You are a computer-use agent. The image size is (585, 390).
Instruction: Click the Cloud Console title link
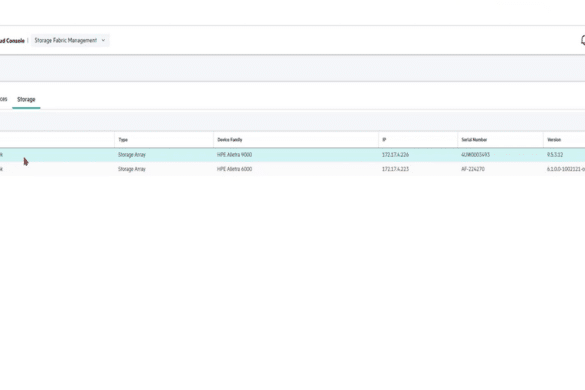(x=12, y=41)
